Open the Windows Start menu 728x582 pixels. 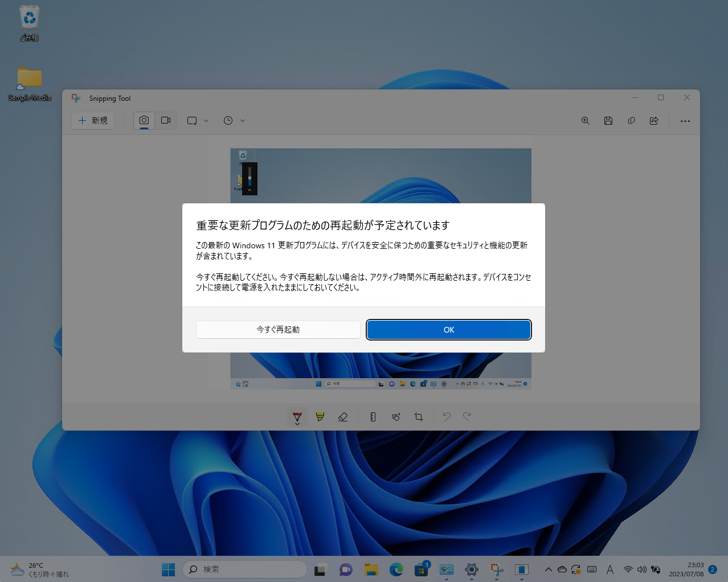tap(168, 569)
